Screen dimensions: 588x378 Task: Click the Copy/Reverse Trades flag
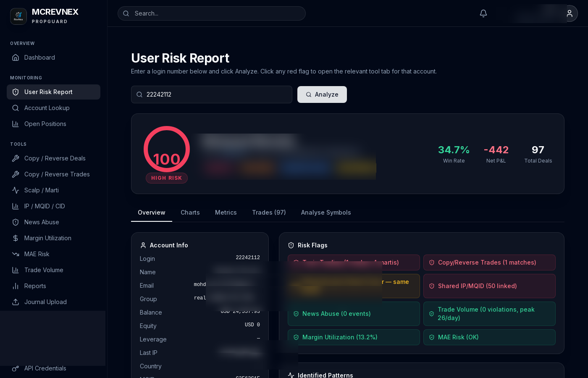click(487, 262)
